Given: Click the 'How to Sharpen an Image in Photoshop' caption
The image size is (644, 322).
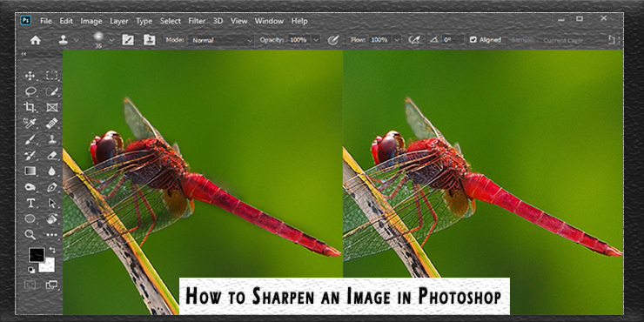Looking at the screenshot, I should coord(344,296).
